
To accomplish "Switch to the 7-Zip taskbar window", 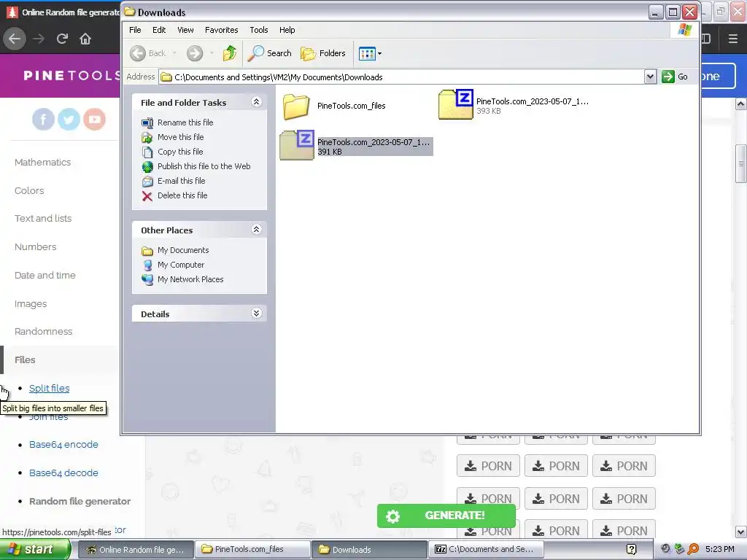I will tap(486, 550).
